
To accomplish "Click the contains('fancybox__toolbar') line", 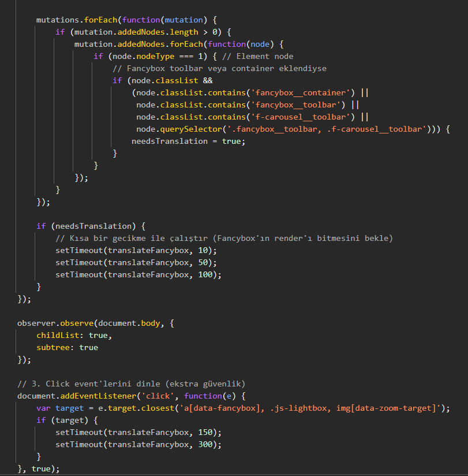I will [248, 105].
